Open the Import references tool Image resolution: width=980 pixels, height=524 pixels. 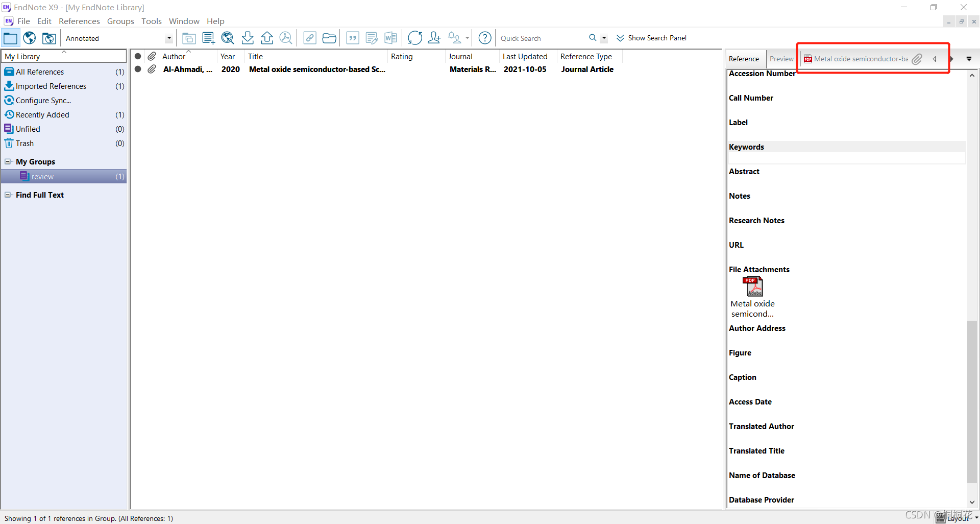tap(248, 38)
